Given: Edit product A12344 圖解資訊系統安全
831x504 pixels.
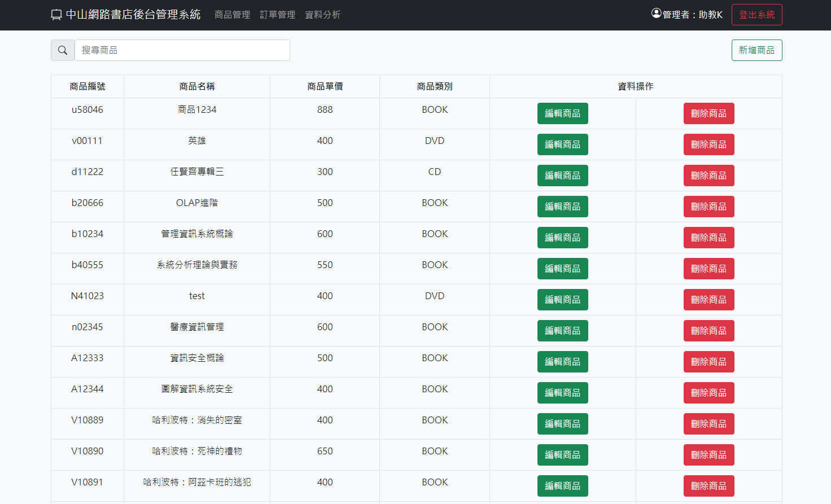Looking at the screenshot, I should tap(562, 393).
